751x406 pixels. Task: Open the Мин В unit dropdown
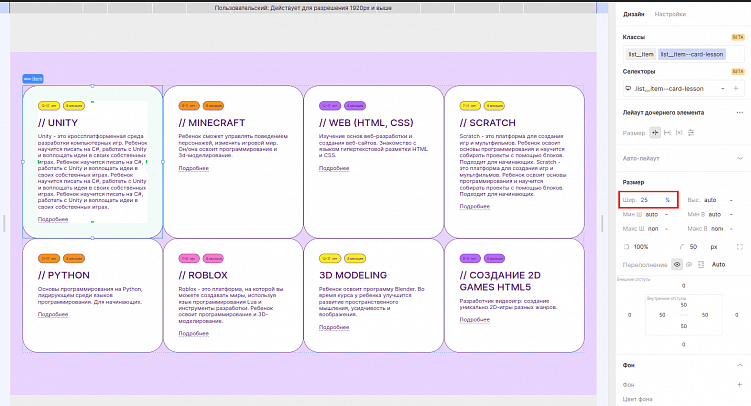click(x=731, y=214)
